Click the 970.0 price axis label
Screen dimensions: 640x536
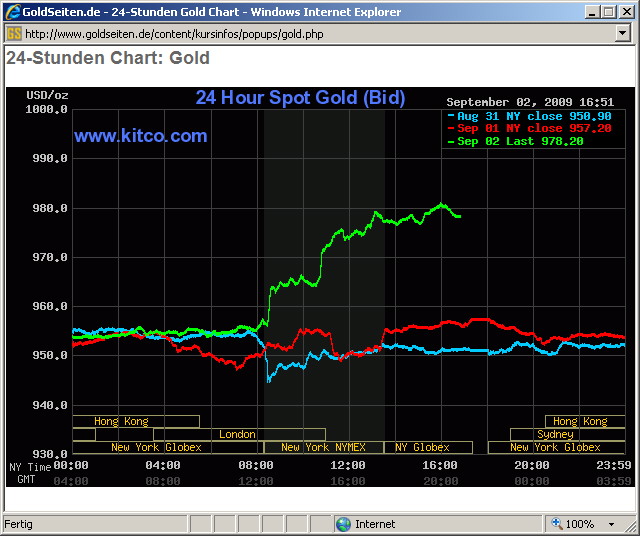click(x=50, y=257)
